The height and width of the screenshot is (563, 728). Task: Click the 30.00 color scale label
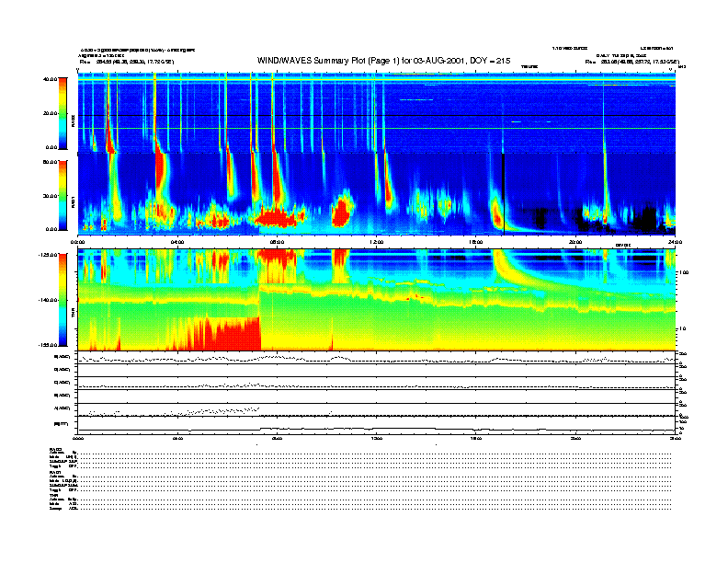(x=50, y=196)
